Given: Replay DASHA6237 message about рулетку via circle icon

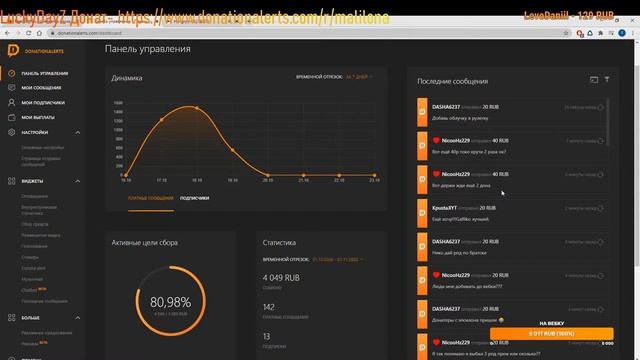Looking at the screenshot, I should [600, 107].
